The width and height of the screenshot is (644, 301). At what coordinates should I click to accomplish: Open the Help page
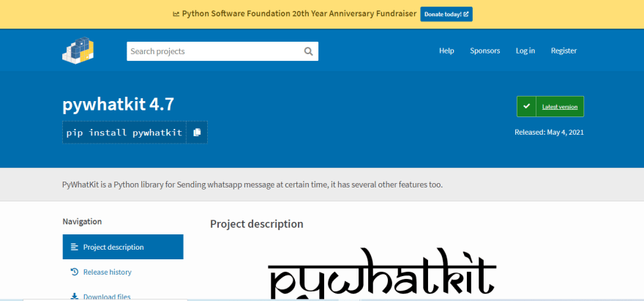[446, 51]
